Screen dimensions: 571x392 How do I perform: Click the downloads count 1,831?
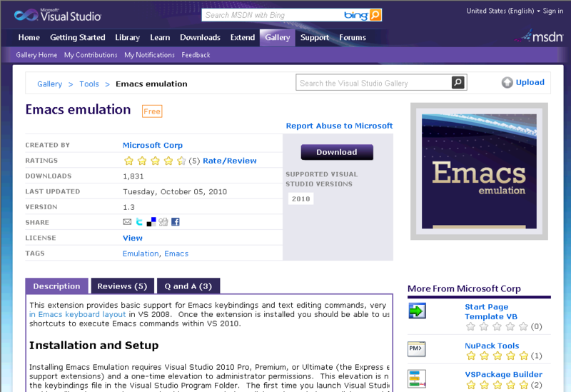(x=133, y=176)
